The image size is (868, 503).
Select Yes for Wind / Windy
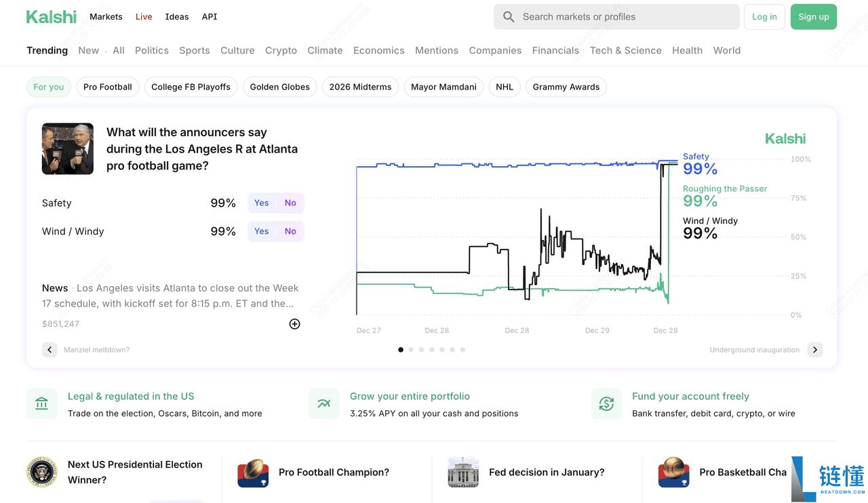(x=262, y=231)
